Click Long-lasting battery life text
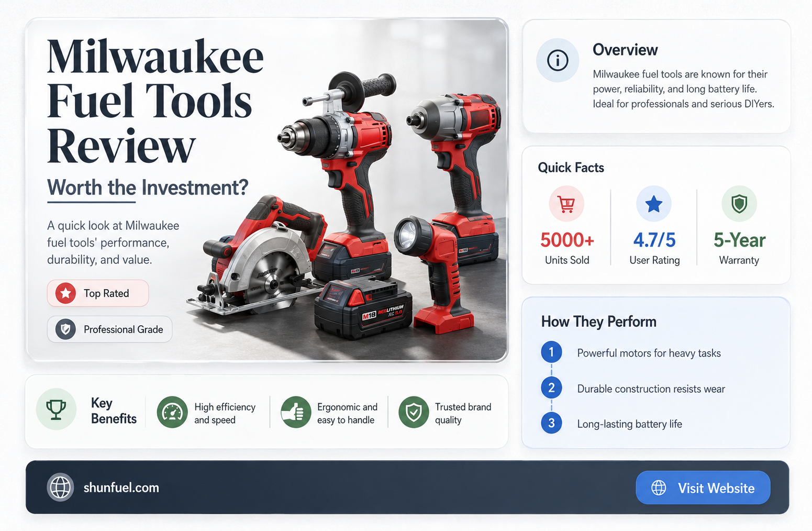The image size is (812, 531). coord(629,424)
